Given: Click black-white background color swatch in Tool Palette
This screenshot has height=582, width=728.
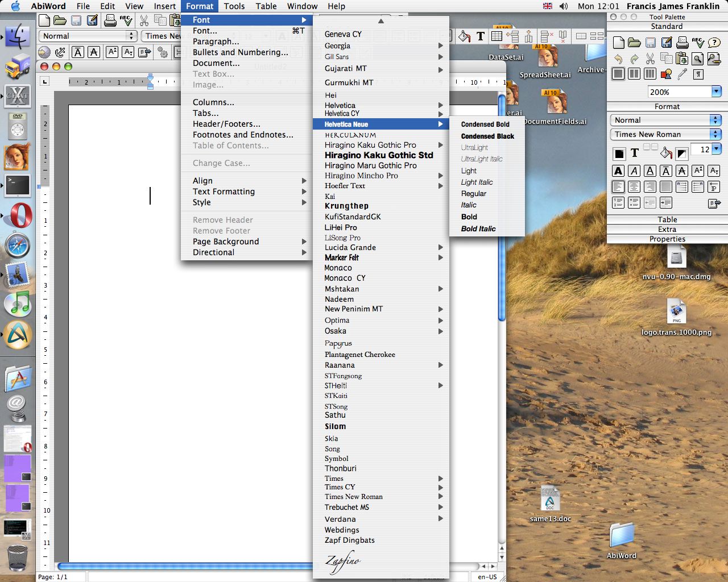Looking at the screenshot, I should tap(681, 153).
